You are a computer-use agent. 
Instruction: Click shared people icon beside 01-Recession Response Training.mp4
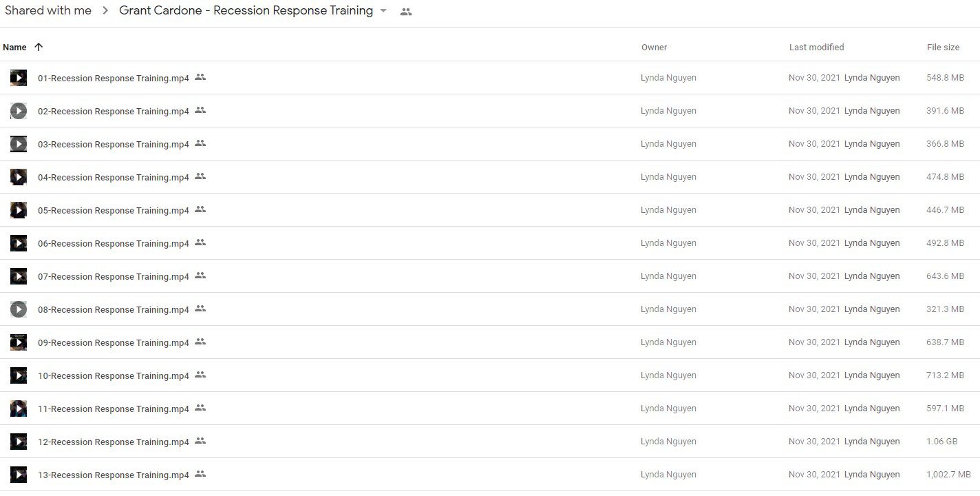point(200,77)
